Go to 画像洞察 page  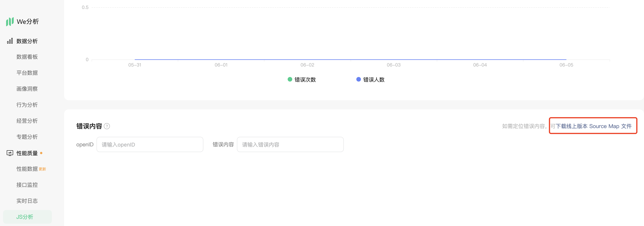coord(27,89)
